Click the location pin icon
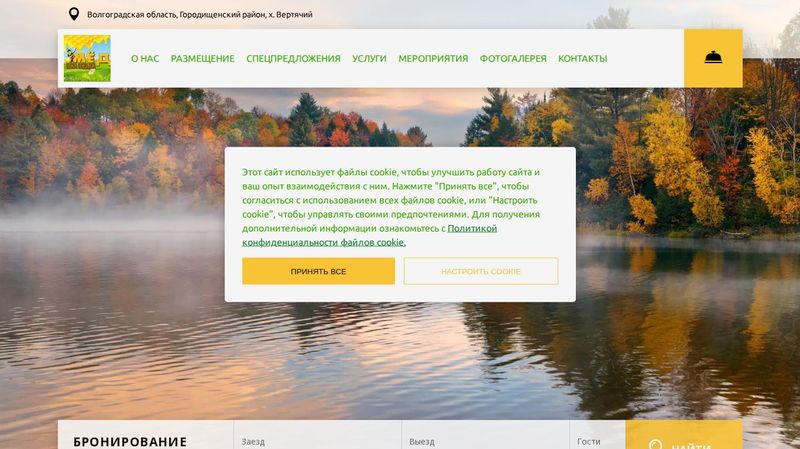This screenshot has height=449, width=800. pos(74,14)
